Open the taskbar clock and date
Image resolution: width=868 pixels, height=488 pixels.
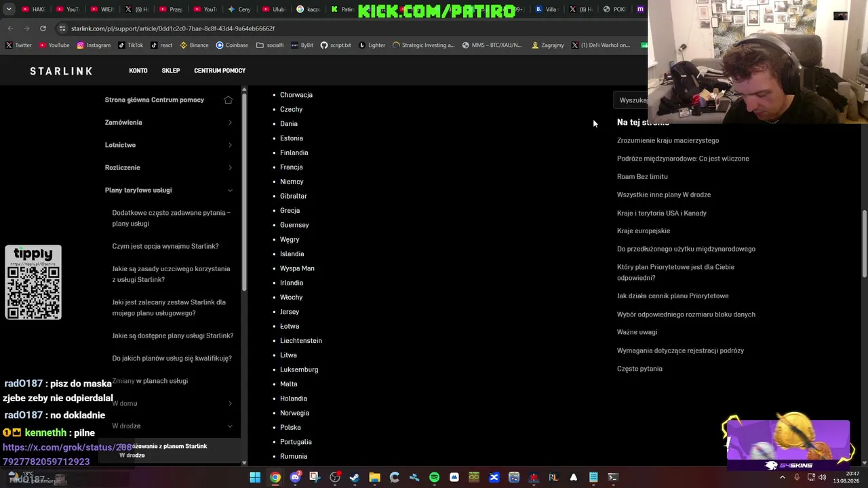tap(847, 477)
